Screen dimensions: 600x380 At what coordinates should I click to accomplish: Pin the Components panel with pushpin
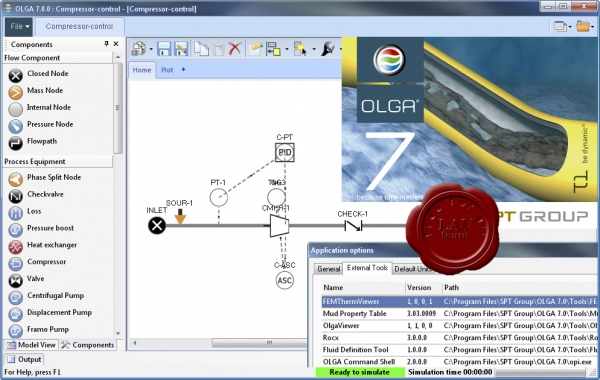pyautogui.click(x=106, y=44)
